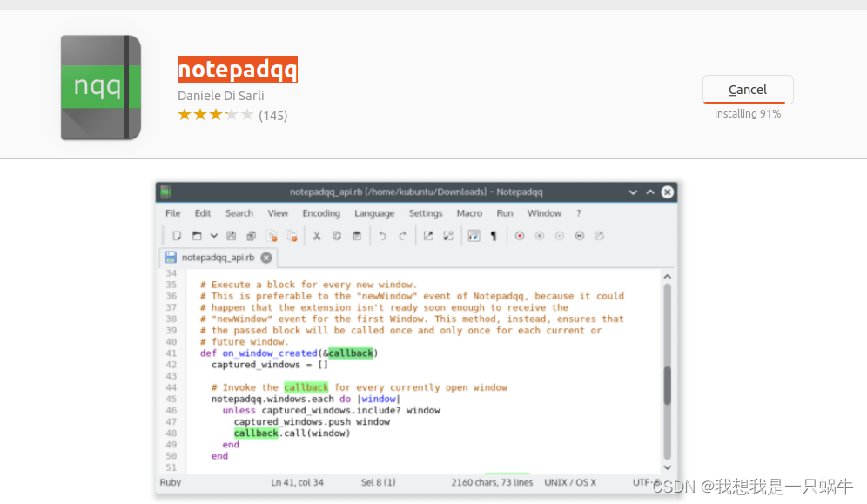Viewport: 867px width, 504px height.
Task: Click the Ln 41, col 34 status text
Action: (x=297, y=482)
